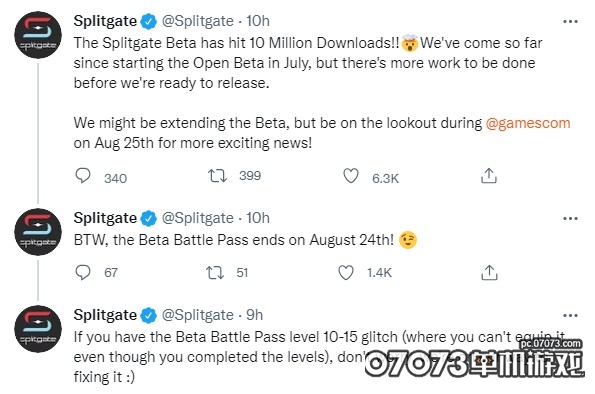595x394 pixels.
Task: Click Splitgate name on the glitch tweet
Action: coord(105,315)
